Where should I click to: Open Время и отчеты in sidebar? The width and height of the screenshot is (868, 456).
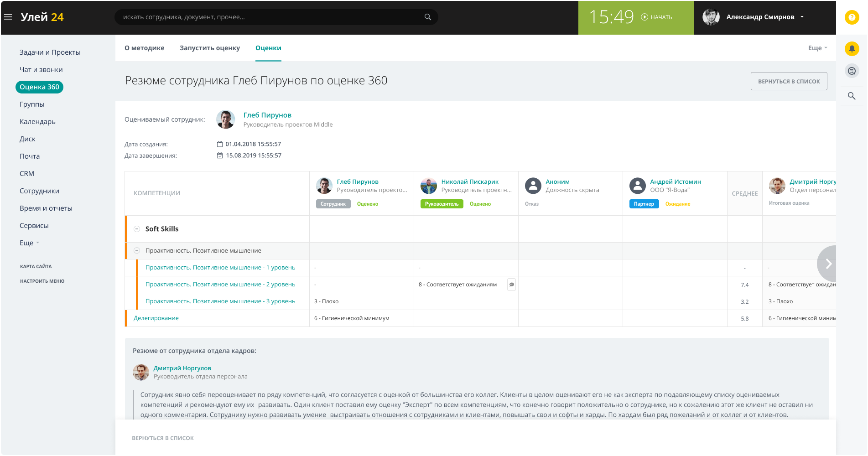pyautogui.click(x=46, y=208)
